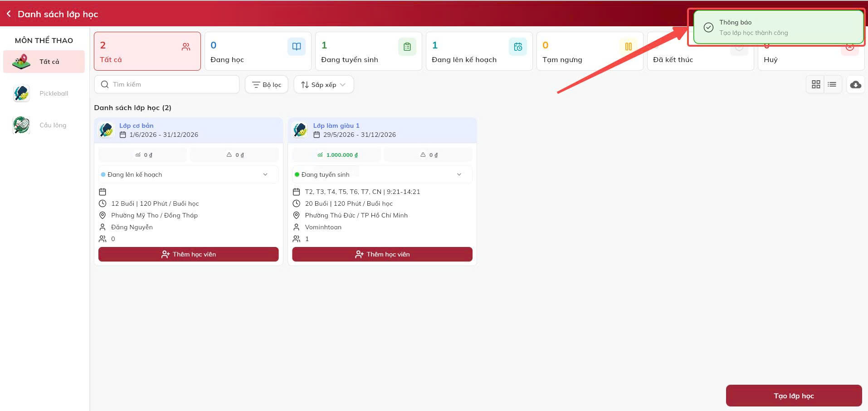Viewport: 868px width, 411px height.
Task: Click the search magnifier icon
Action: [105, 84]
